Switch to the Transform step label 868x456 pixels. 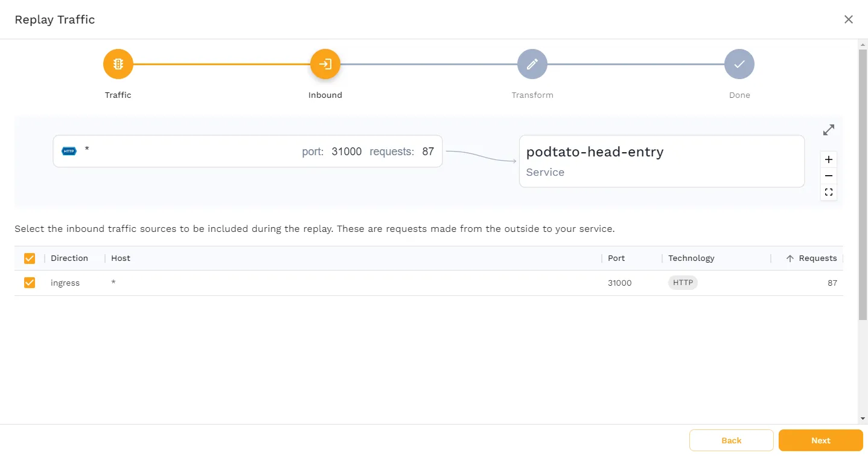click(532, 95)
